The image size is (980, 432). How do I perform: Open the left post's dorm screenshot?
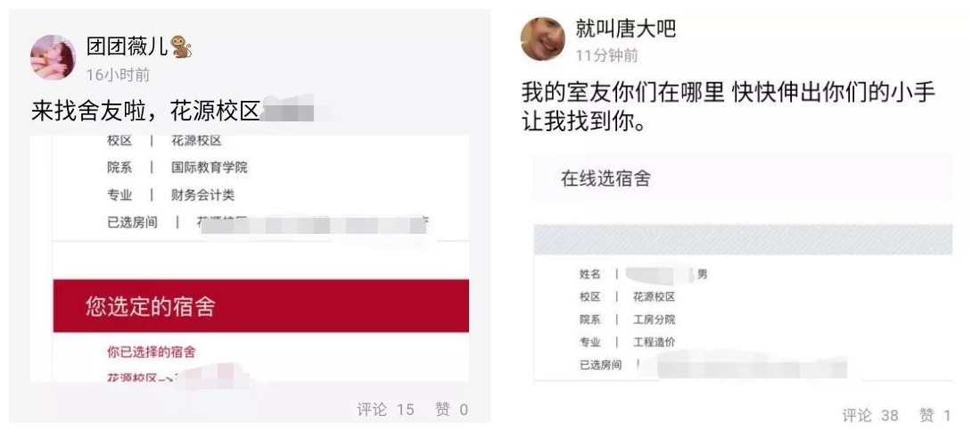click(x=250, y=258)
